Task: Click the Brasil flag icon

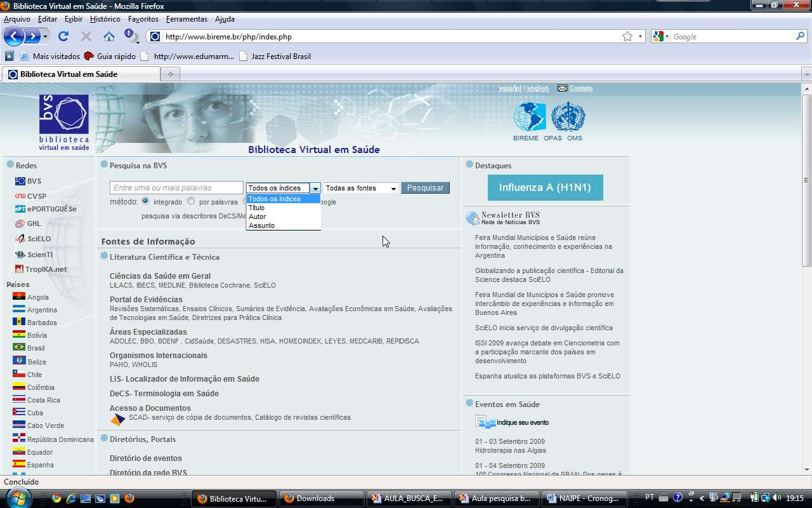Action: (x=18, y=347)
